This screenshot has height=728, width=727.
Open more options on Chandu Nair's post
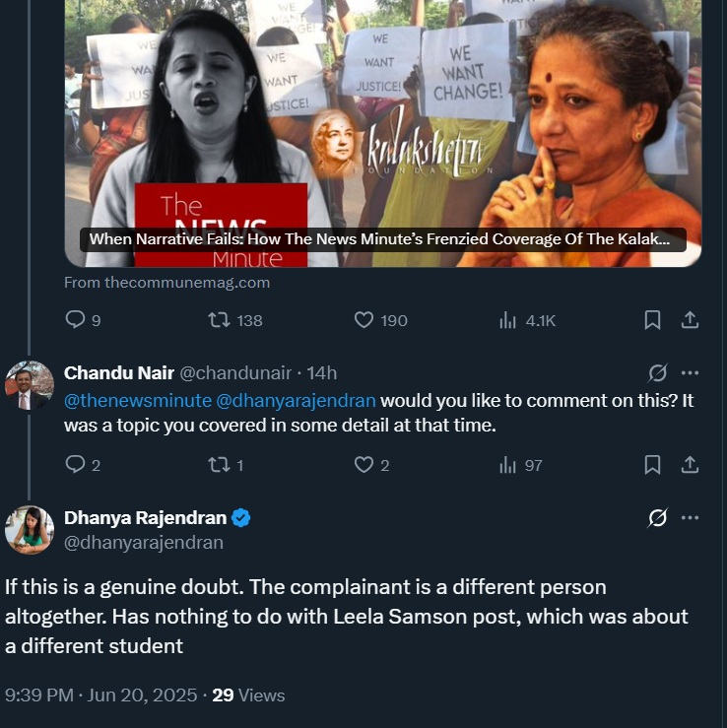[691, 373]
